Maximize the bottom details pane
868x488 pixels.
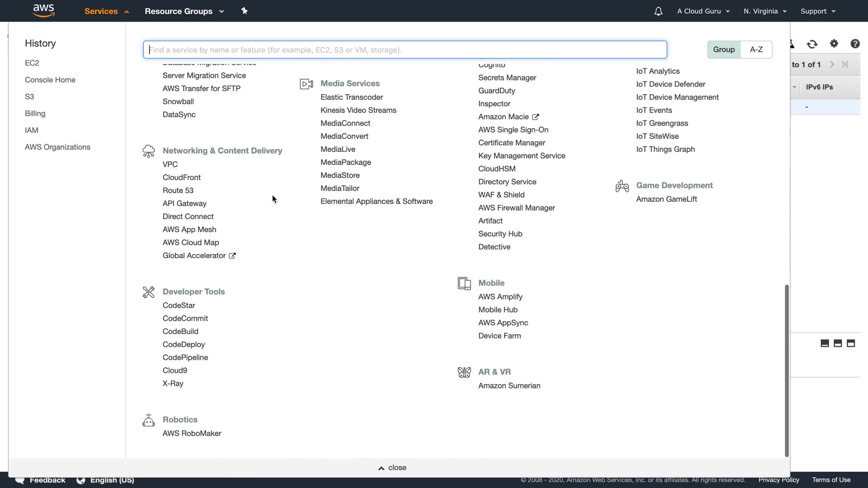pyautogui.click(x=851, y=343)
